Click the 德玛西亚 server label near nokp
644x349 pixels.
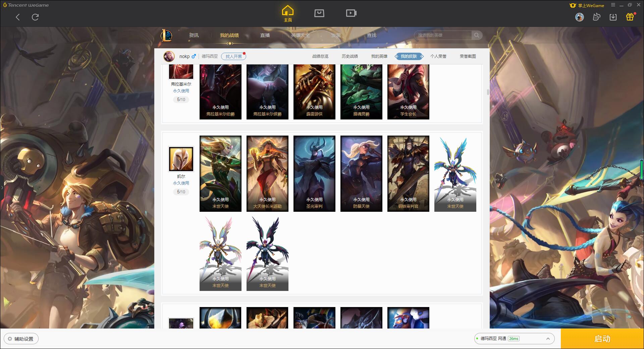click(x=210, y=56)
